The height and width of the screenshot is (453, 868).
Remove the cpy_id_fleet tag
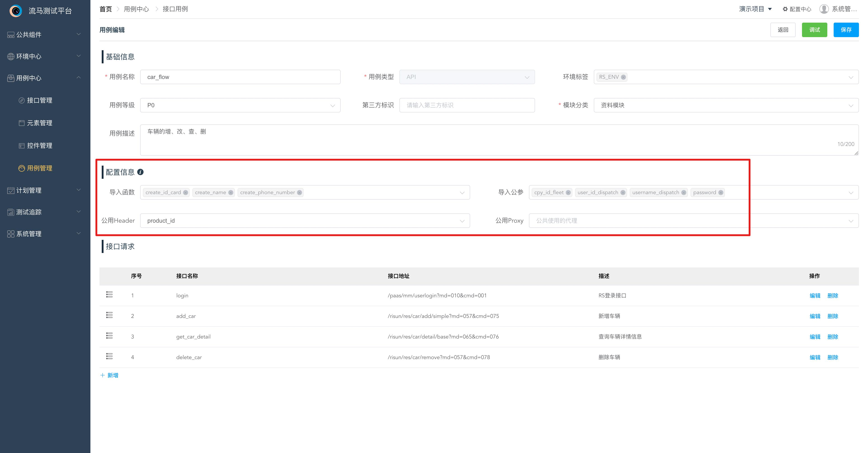568,193
